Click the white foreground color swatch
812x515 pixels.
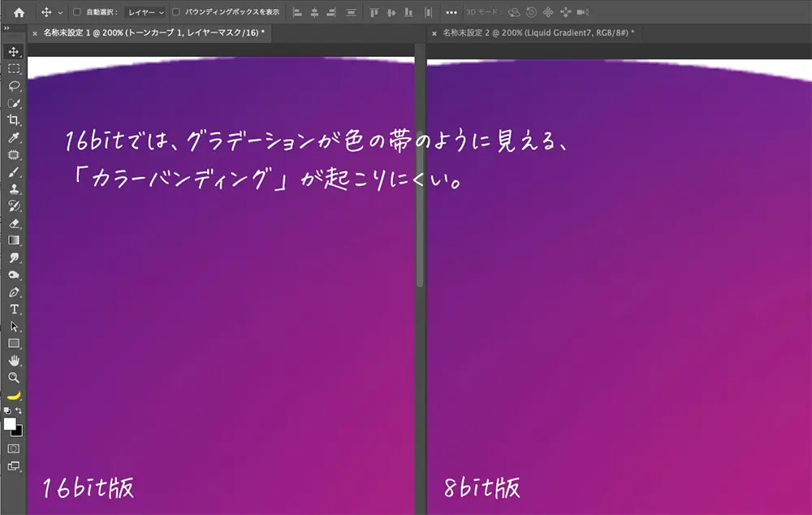pyautogui.click(x=9, y=424)
